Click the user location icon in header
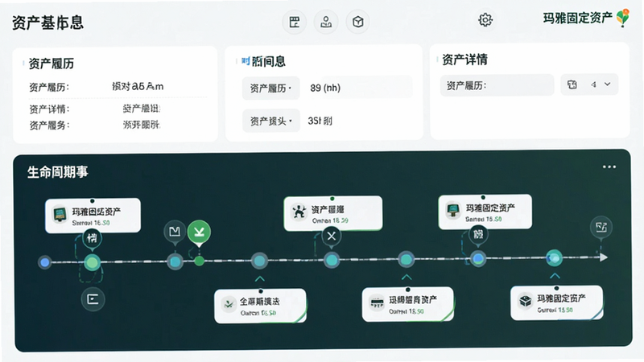The width and height of the screenshot is (644, 362). click(x=326, y=22)
